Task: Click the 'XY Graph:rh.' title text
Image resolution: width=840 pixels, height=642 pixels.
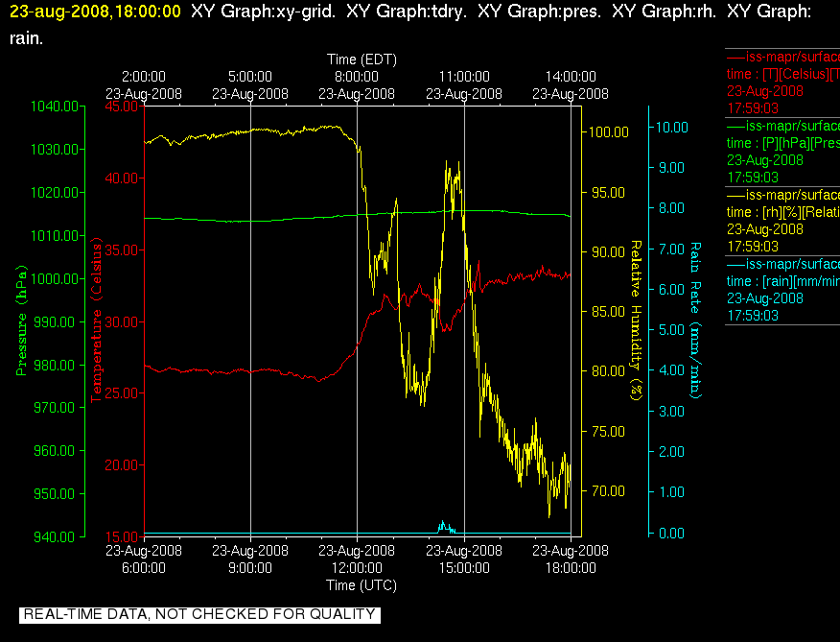Action: click(x=664, y=12)
